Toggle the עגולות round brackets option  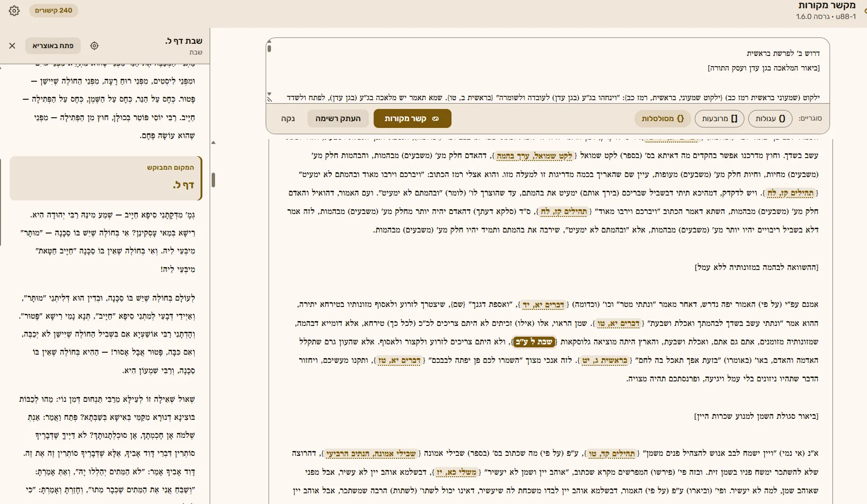pyautogui.click(x=770, y=119)
